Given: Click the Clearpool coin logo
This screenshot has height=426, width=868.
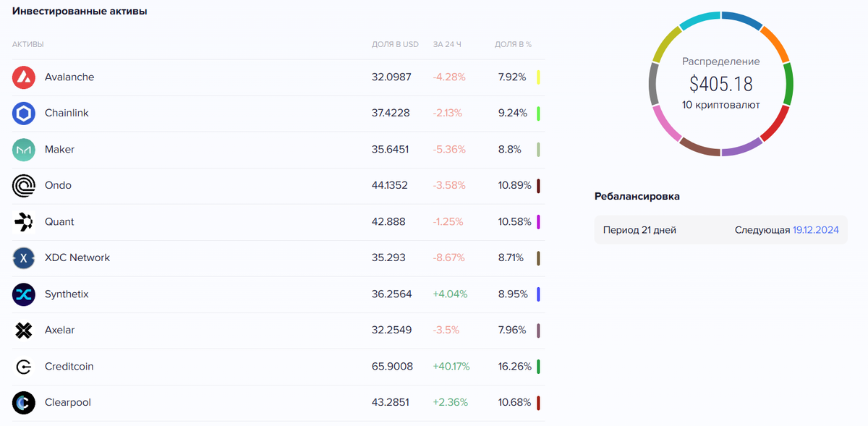Looking at the screenshot, I should click(x=24, y=403).
